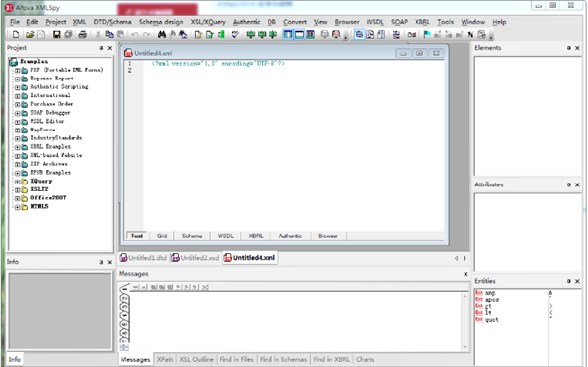Viewport: 588px width, 367px height.
Task: Click the Copy icon in toolbar
Action: point(109,35)
